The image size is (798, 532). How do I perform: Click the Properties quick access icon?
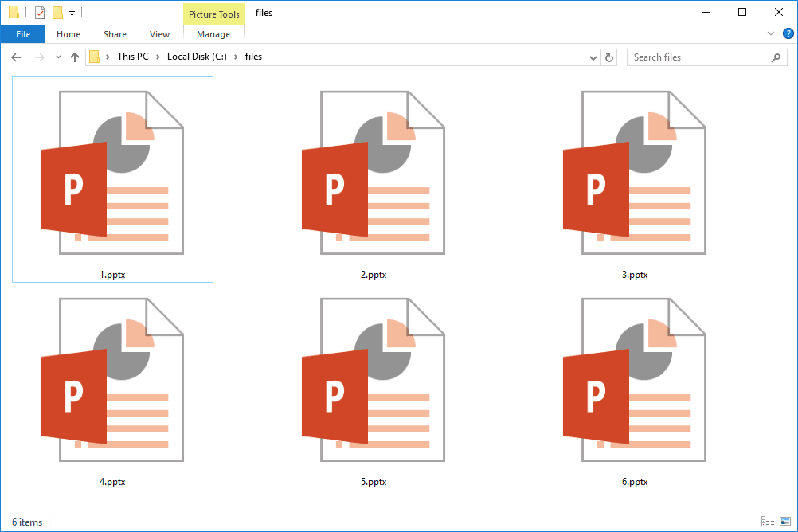click(x=40, y=13)
